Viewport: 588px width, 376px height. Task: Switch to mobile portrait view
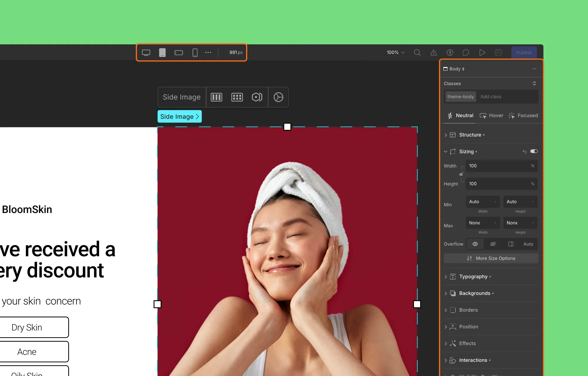click(x=194, y=52)
